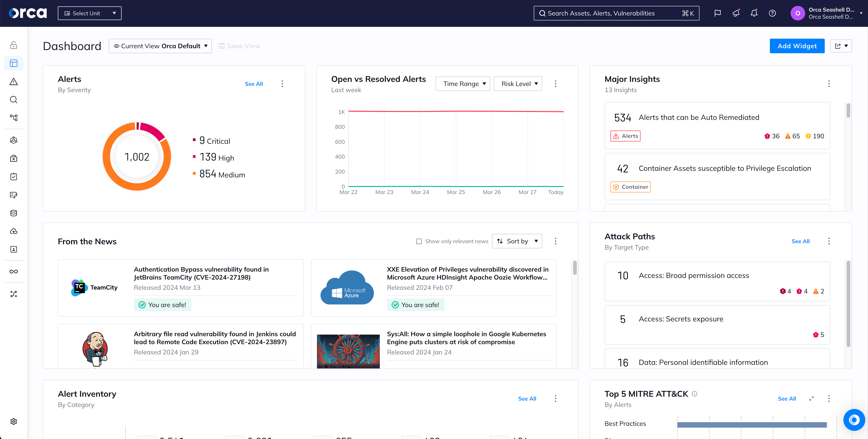
Task: Open the Time Range dropdown
Action: (x=463, y=83)
